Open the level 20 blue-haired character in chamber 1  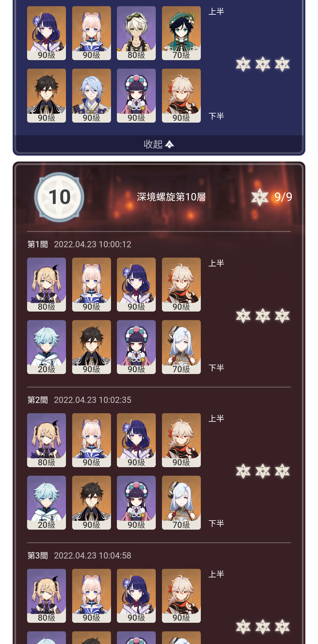click(47, 347)
